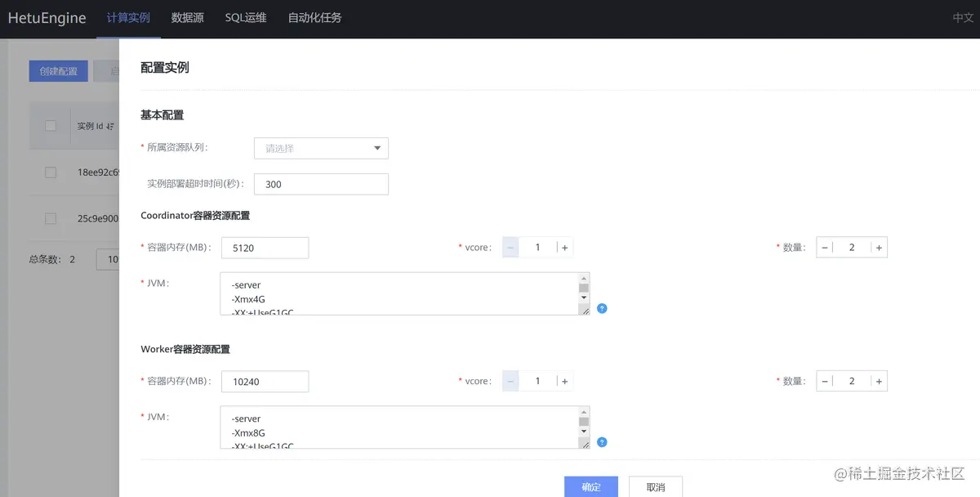Click Worker 数量 value field
This screenshot has width=980, height=497.
(852, 381)
